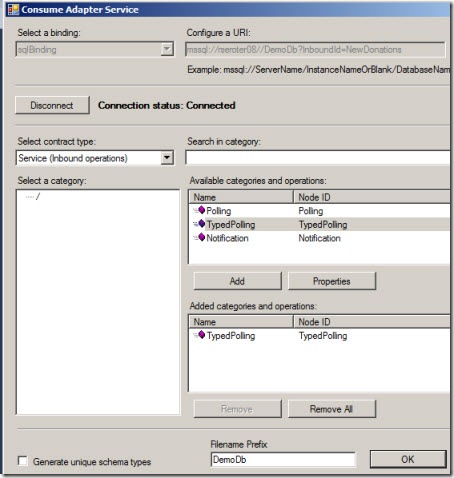This screenshot has height=478, width=454.
Task: Click Remove All button
Action: tap(332, 409)
